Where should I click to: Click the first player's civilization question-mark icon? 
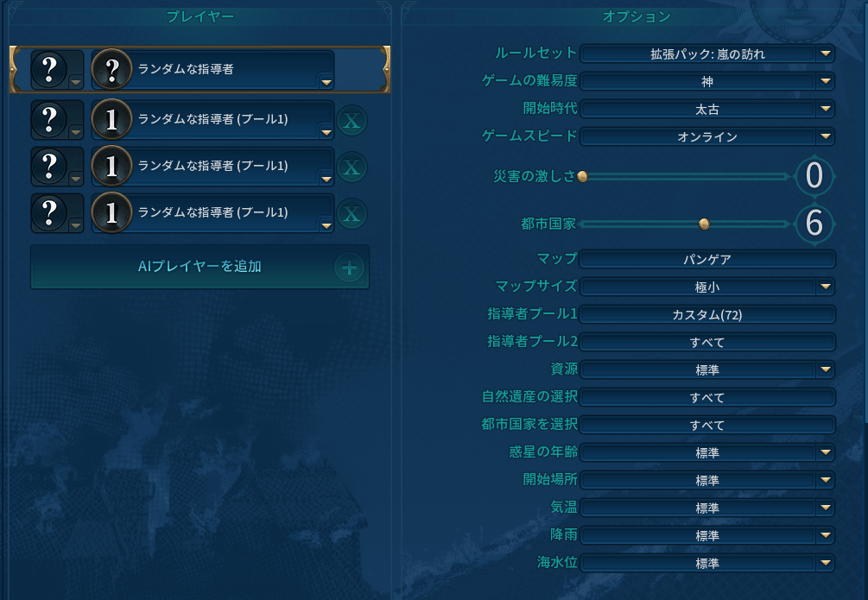click(49, 69)
